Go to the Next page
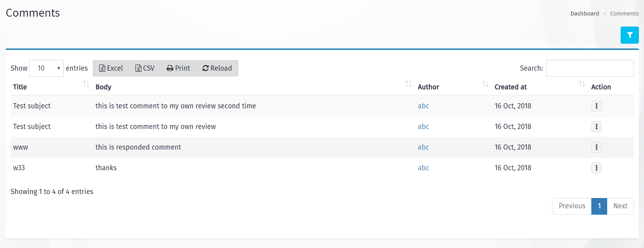This screenshot has width=644, height=248. 620,206
